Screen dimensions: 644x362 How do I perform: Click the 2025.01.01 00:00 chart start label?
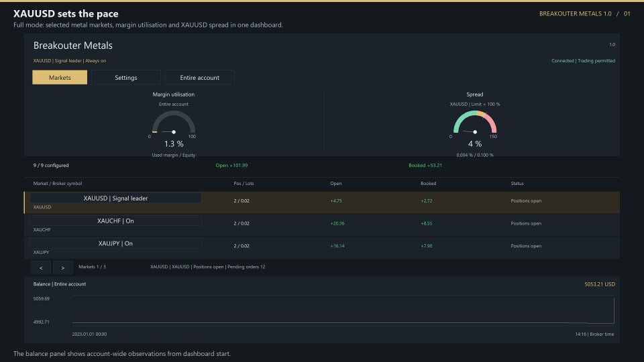[89, 334]
